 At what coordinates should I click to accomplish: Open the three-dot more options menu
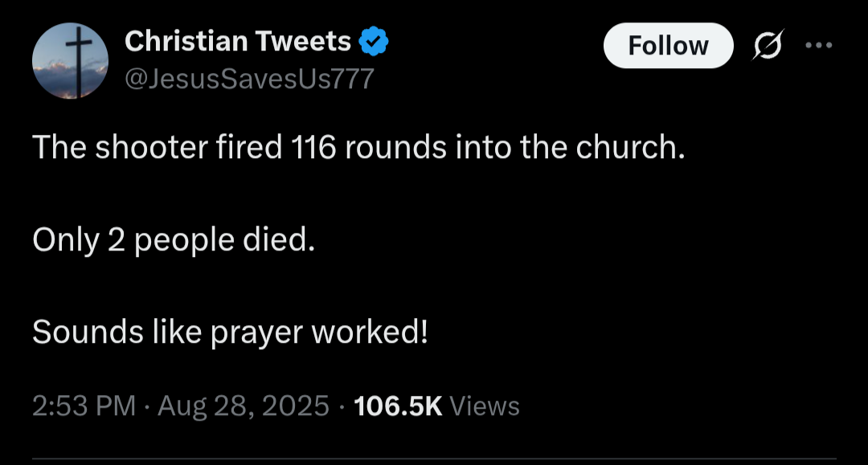coord(819,45)
